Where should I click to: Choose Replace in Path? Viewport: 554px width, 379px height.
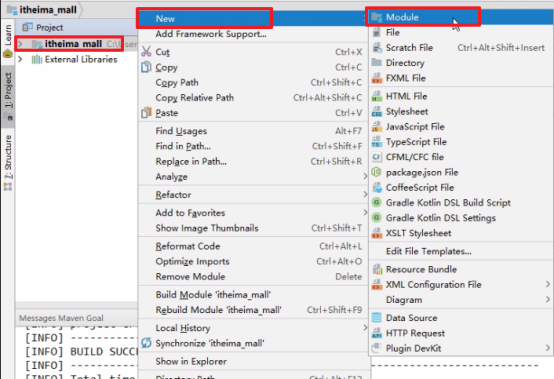[253, 161]
